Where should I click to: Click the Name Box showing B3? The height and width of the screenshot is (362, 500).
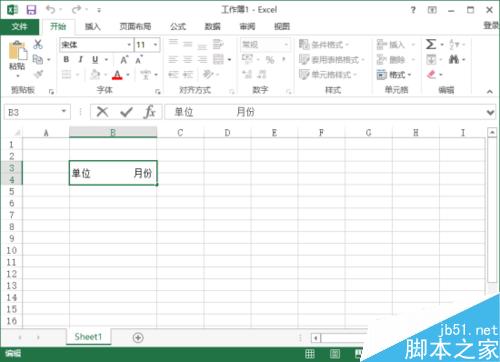(37, 112)
